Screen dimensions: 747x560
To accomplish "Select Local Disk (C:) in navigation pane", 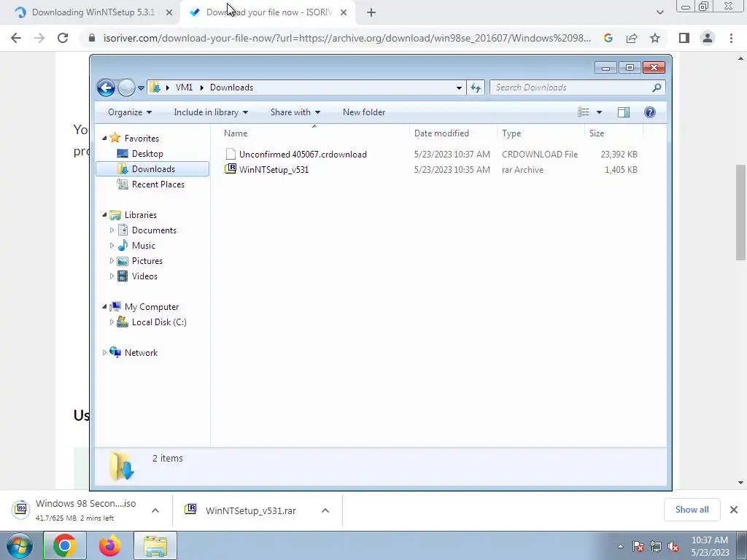I will (158, 322).
